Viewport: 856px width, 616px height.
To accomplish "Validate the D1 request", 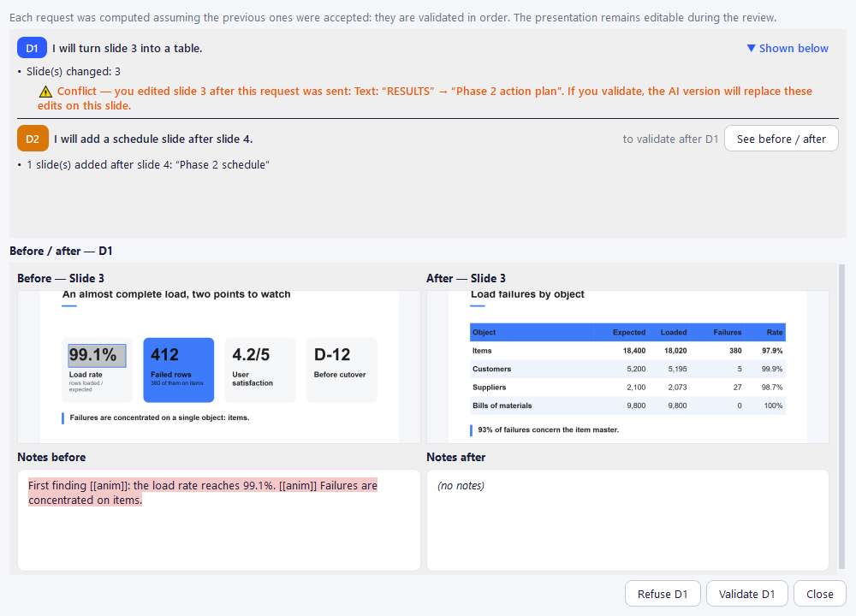I will tap(746, 594).
